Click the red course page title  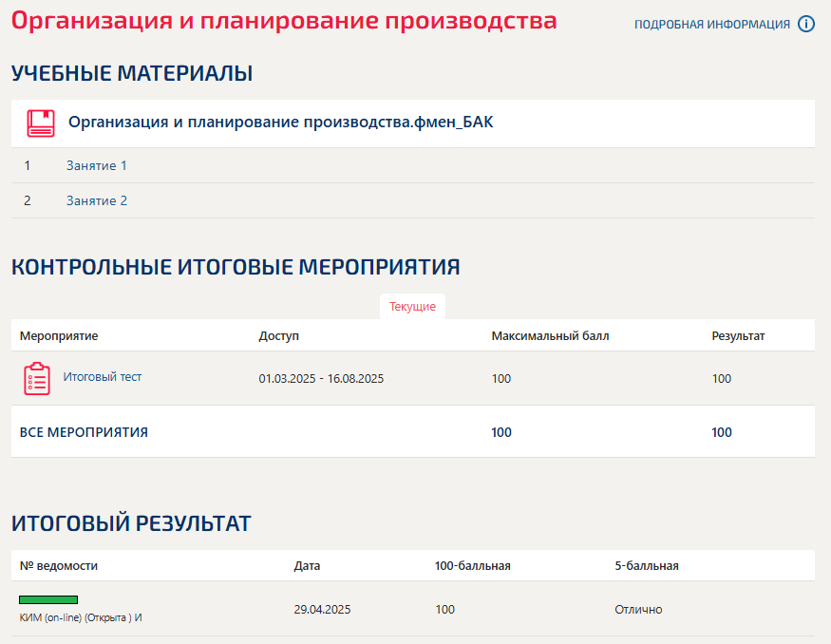tap(284, 21)
